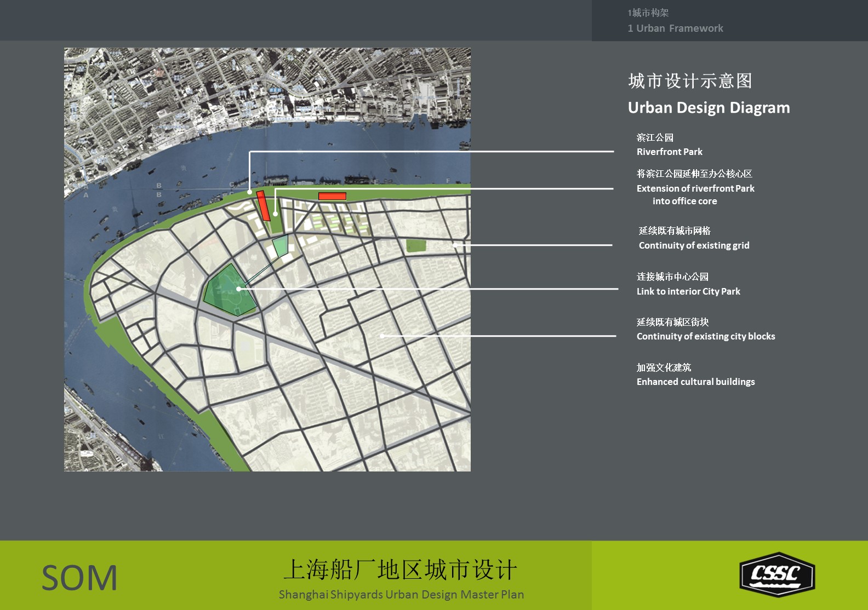This screenshot has width=868, height=610.
Task: Select the tilted red building near the riverfront
Action: point(263,206)
